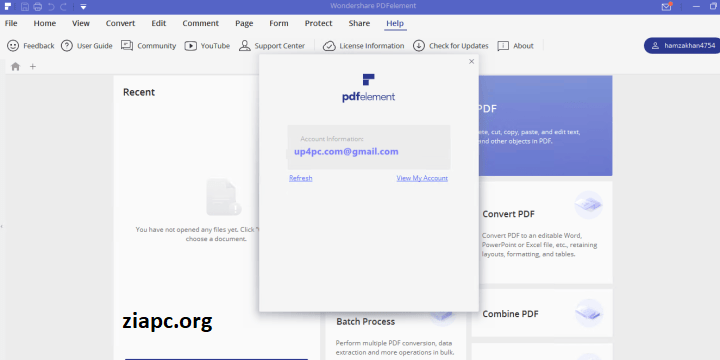Click the Refresh link in account dialog

click(x=301, y=178)
